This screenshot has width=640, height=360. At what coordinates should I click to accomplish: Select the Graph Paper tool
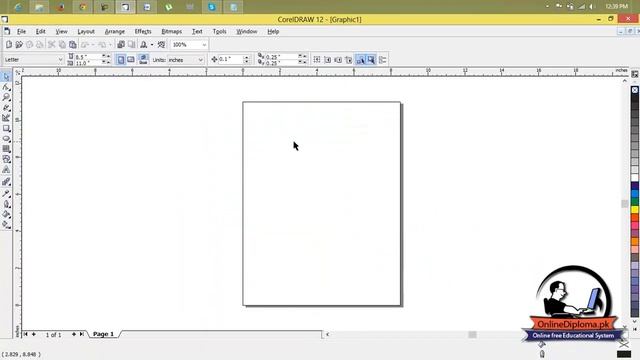coord(6,149)
